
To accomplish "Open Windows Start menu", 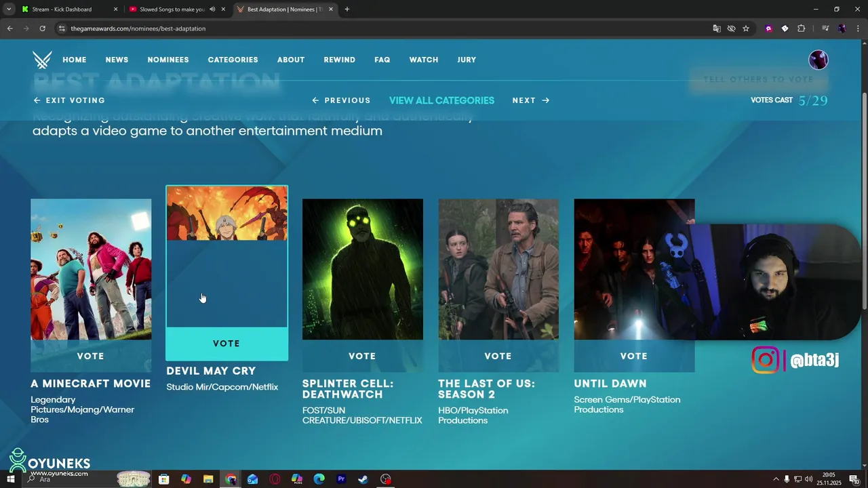I will coord(10,479).
